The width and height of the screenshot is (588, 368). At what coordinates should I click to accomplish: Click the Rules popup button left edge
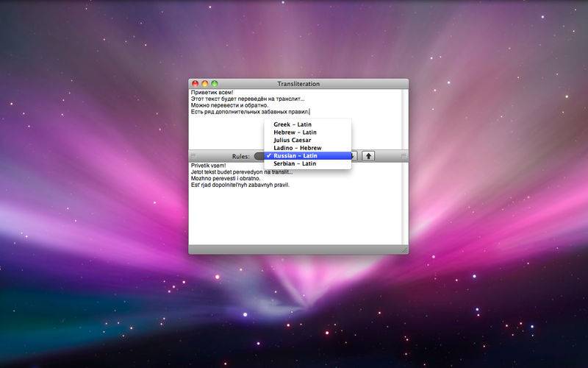point(259,156)
